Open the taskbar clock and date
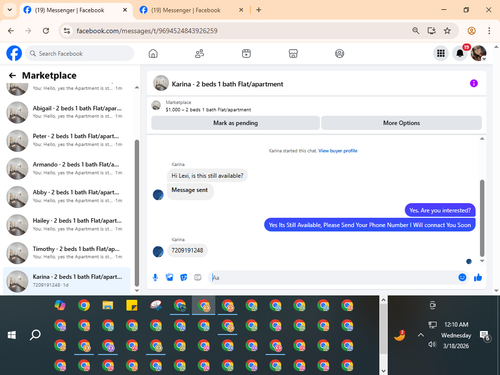 (x=456, y=335)
